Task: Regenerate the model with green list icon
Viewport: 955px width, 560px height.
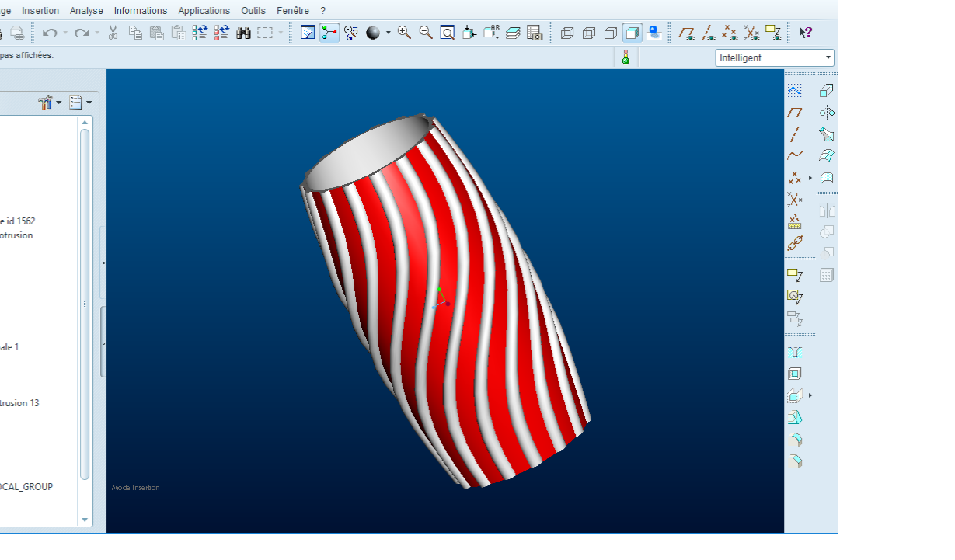Action: 200,33
